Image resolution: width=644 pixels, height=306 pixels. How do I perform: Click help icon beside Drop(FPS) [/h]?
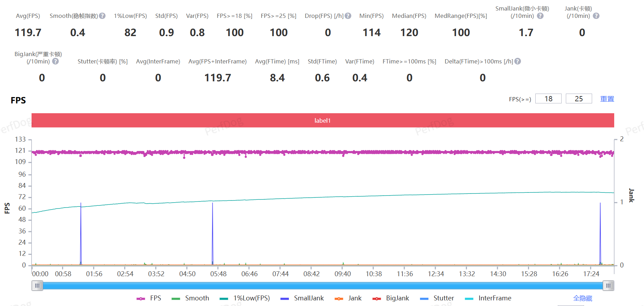[x=348, y=16]
